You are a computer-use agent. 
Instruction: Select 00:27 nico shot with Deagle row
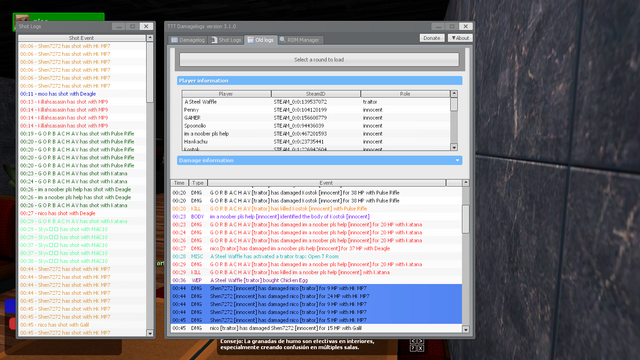click(x=82, y=213)
